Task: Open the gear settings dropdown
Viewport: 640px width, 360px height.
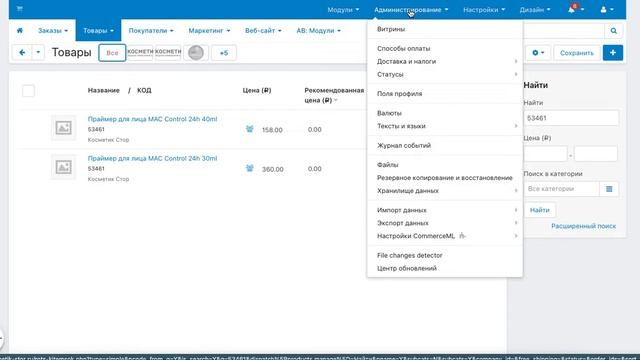Action: pyautogui.click(x=538, y=53)
